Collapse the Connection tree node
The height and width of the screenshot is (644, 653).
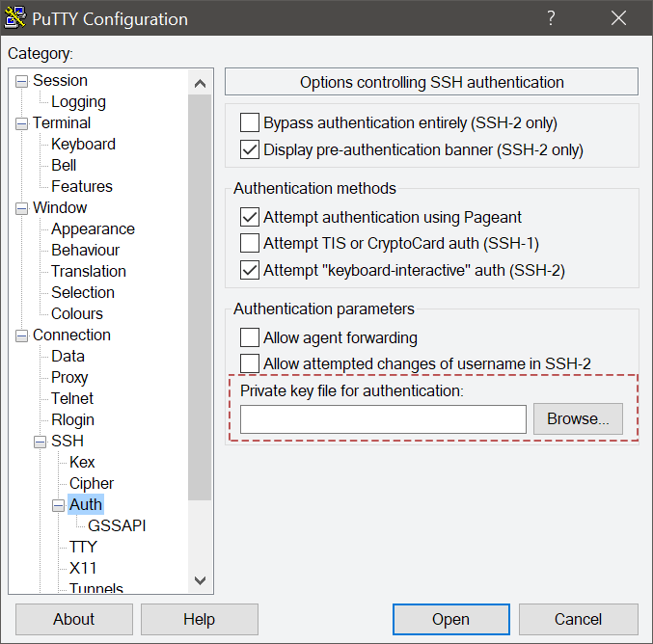21,335
